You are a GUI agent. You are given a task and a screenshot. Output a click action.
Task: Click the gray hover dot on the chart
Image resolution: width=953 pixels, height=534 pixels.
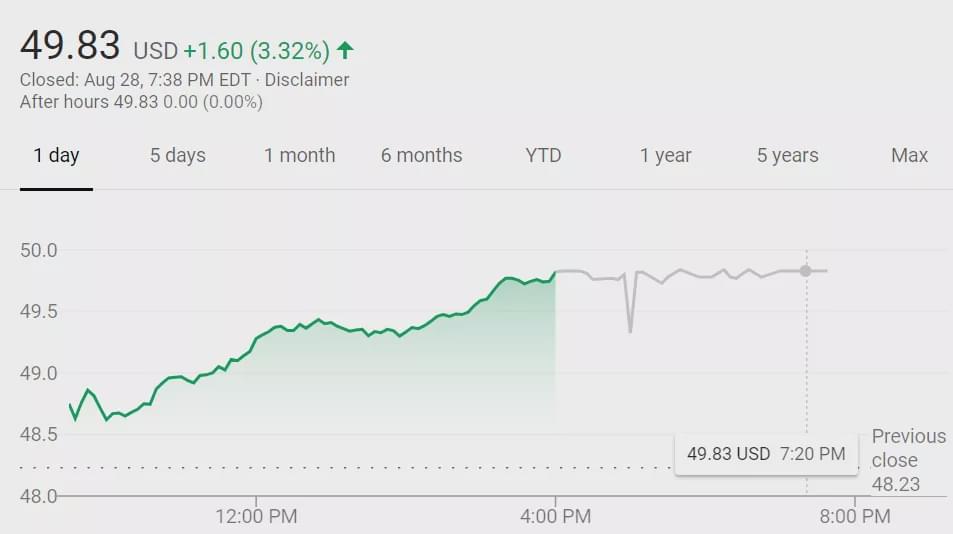(806, 271)
